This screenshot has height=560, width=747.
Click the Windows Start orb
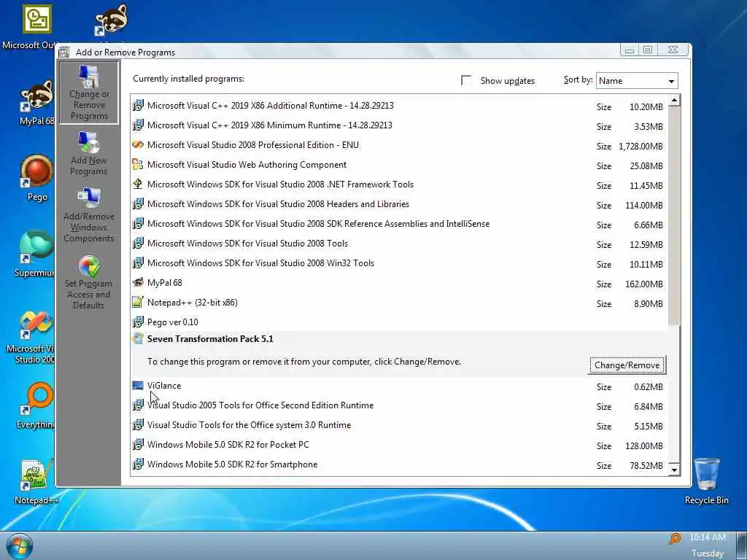(x=20, y=546)
